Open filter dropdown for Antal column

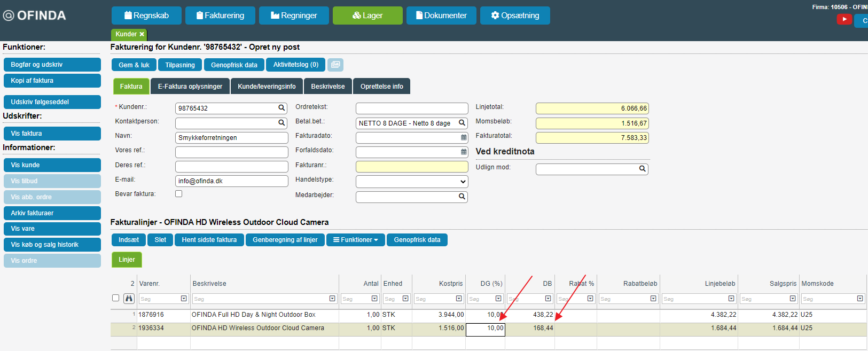(x=374, y=299)
